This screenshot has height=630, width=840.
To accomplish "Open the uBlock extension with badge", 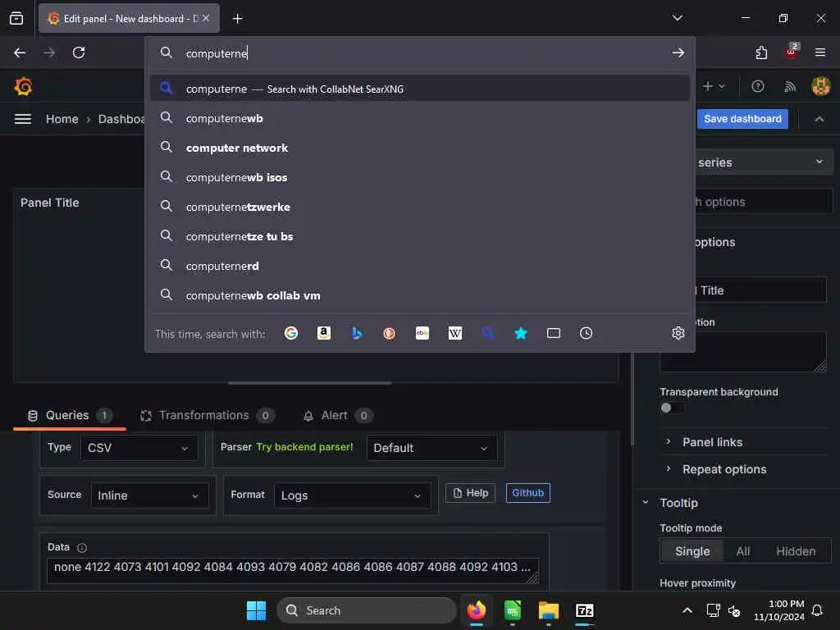I will [x=792, y=52].
